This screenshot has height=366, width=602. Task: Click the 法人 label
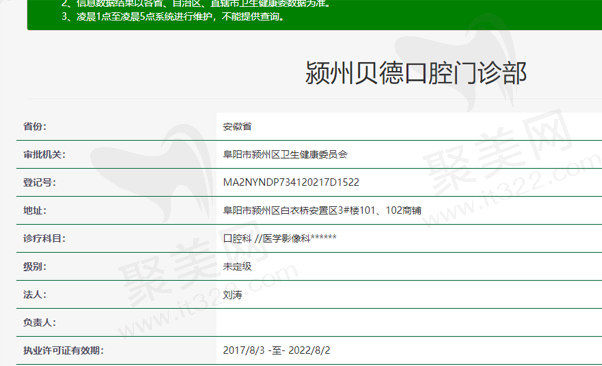click(35, 295)
